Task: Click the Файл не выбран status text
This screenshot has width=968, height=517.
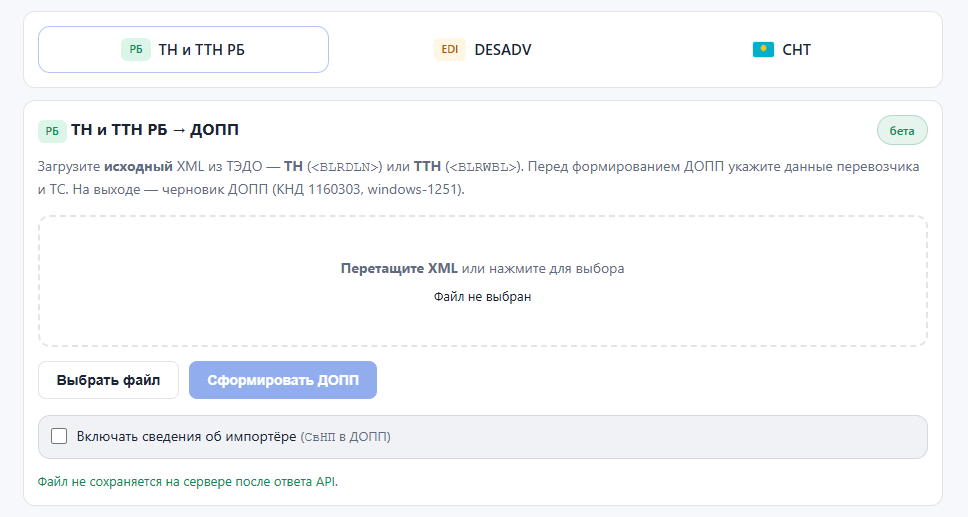Action: tap(483, 297)
